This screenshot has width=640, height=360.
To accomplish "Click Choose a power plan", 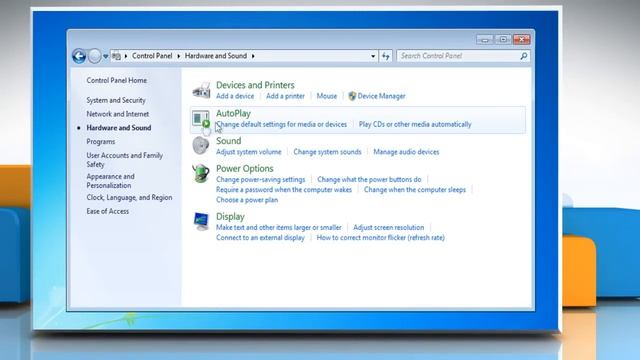I will (x=247, y=200).
